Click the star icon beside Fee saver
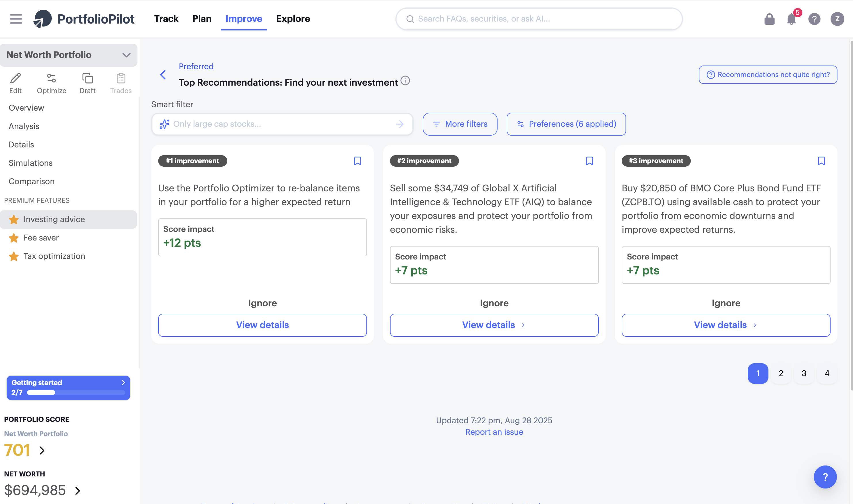 tap(14, 238)
